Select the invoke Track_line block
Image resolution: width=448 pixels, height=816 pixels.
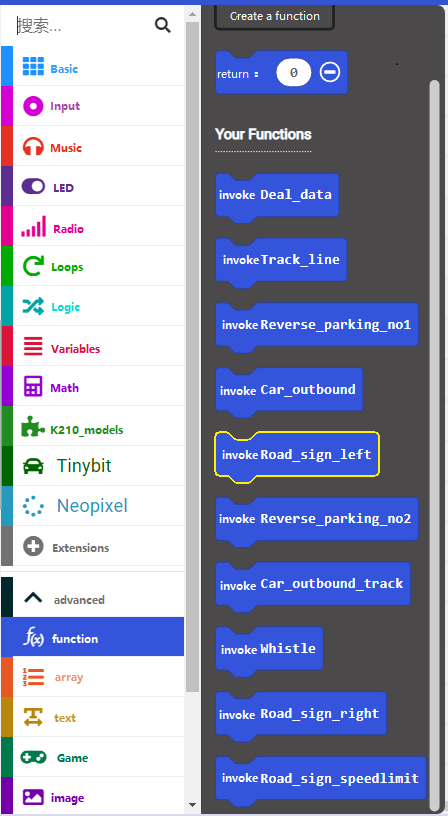[x=281, y=260]
